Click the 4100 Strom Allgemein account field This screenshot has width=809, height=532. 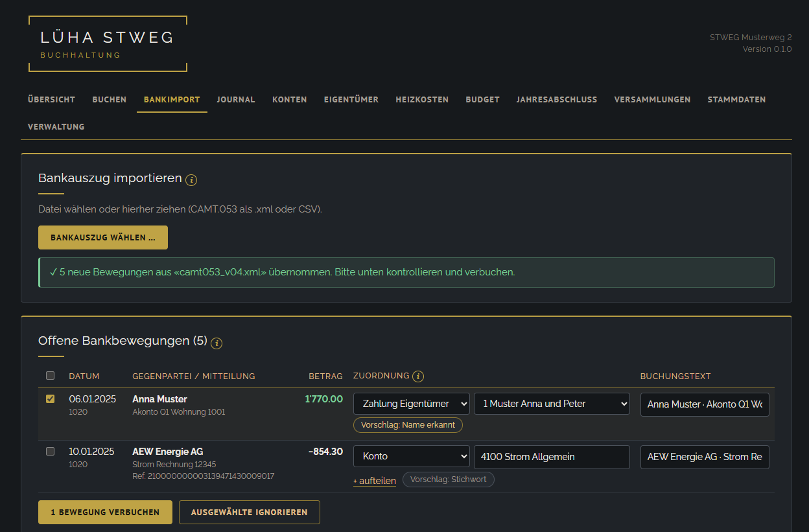(552, 456)
